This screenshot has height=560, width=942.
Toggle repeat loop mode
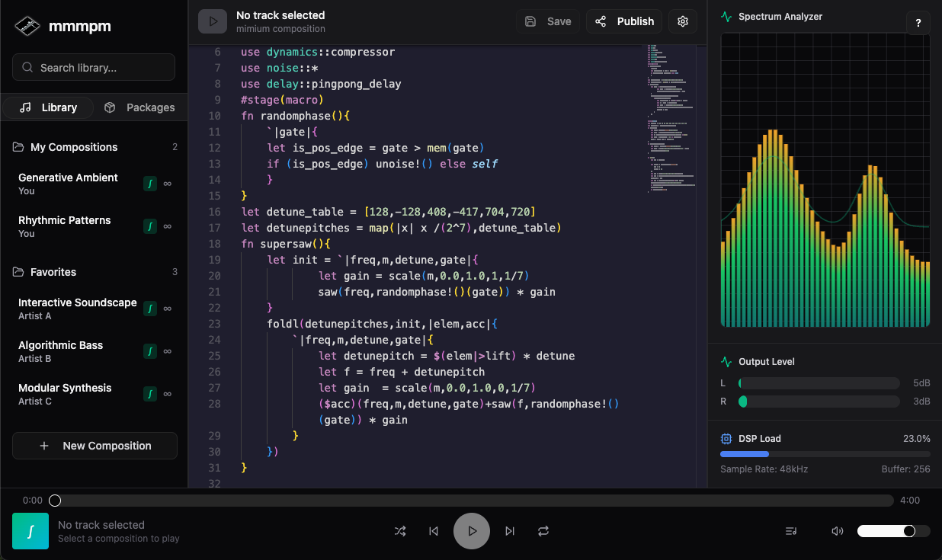coord(543,531)
